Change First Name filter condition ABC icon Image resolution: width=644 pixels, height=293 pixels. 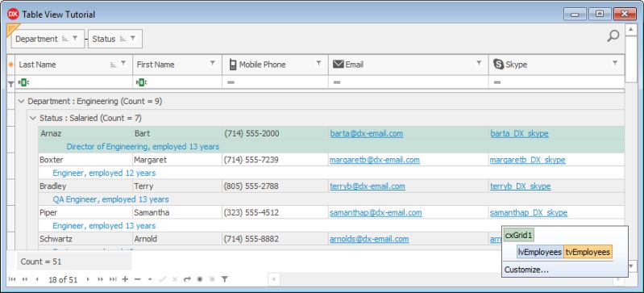click(x=142, y=82)
